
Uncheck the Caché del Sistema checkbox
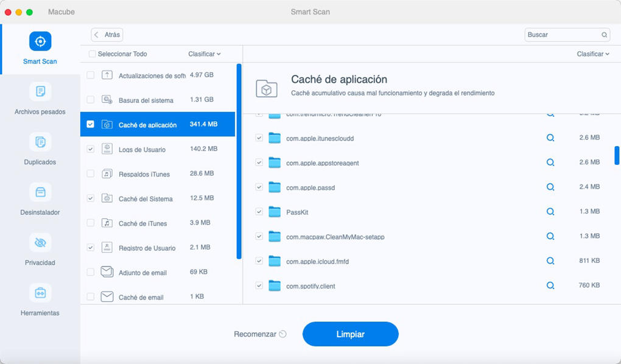click(x=91, y=198)
